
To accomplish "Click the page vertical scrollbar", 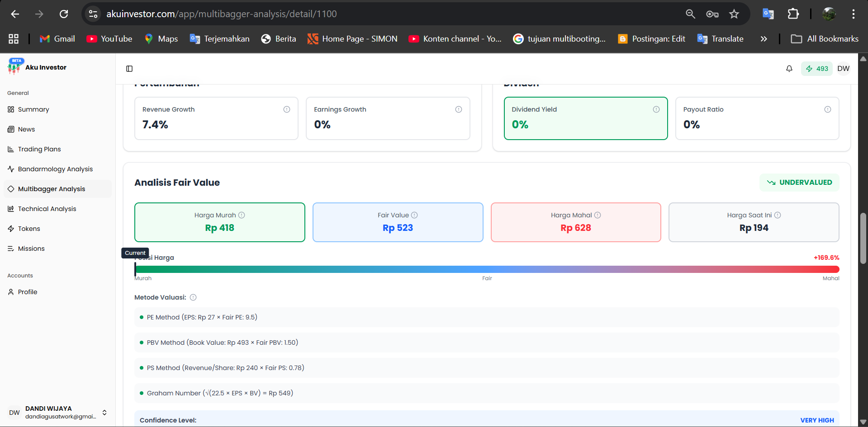I will point(863,238).
